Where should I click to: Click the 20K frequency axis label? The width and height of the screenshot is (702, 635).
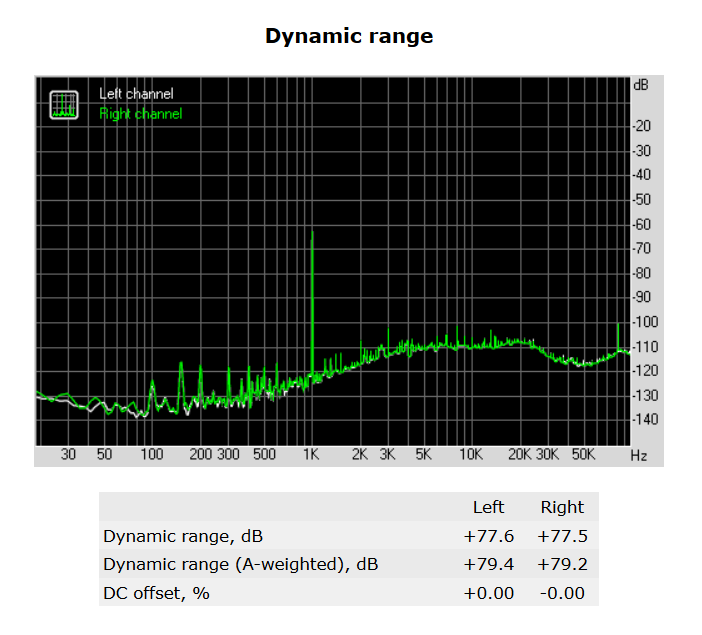click(x=520, y=455)
